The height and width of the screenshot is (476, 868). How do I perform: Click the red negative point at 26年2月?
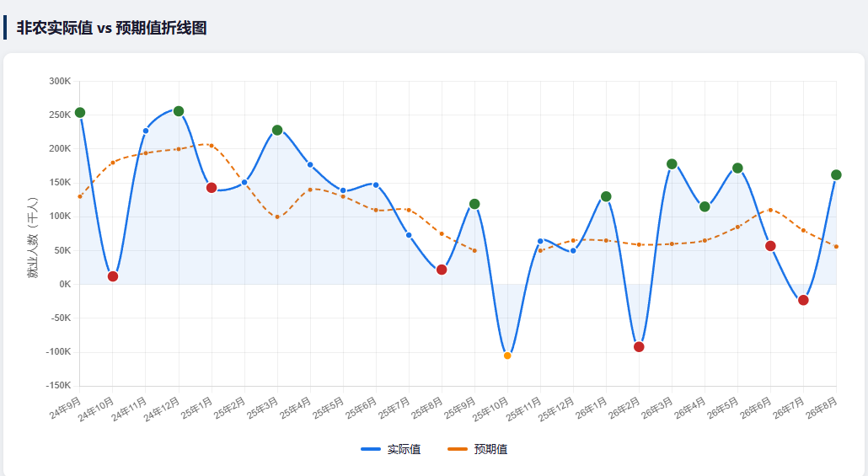pyautogui.click(x=639, y=347)
